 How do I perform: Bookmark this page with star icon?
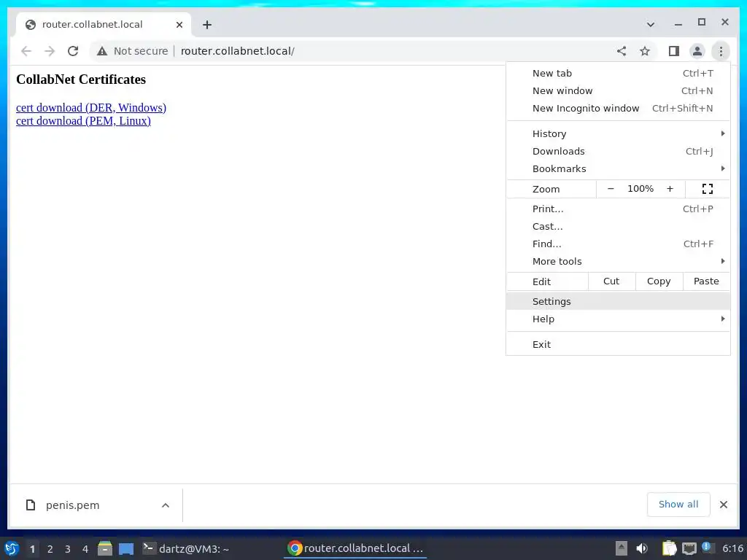pos(645,51)
